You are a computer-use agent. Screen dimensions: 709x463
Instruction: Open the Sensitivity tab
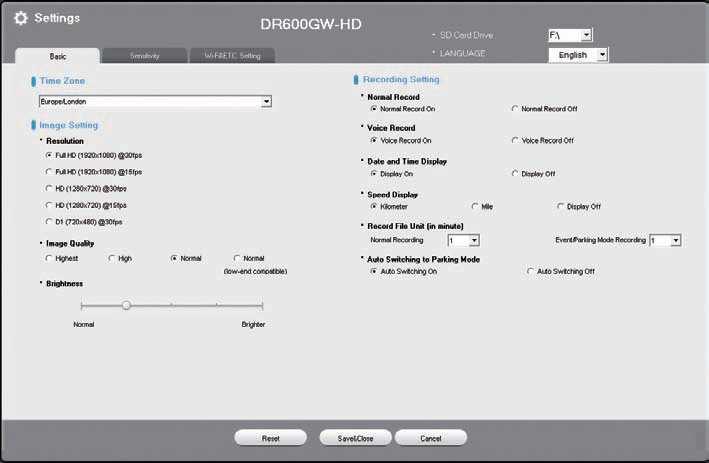click(145, 56)
